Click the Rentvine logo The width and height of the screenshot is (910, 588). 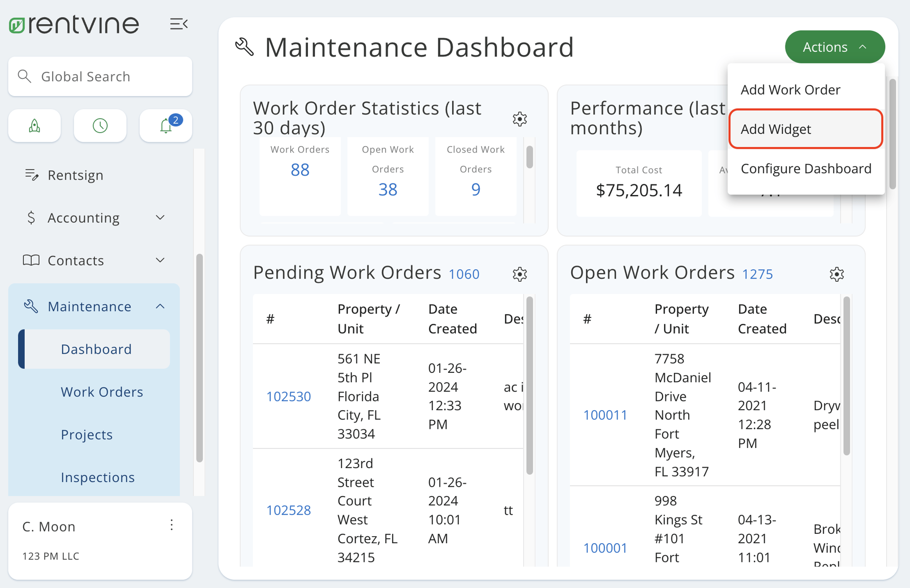[x=73, y=24]
